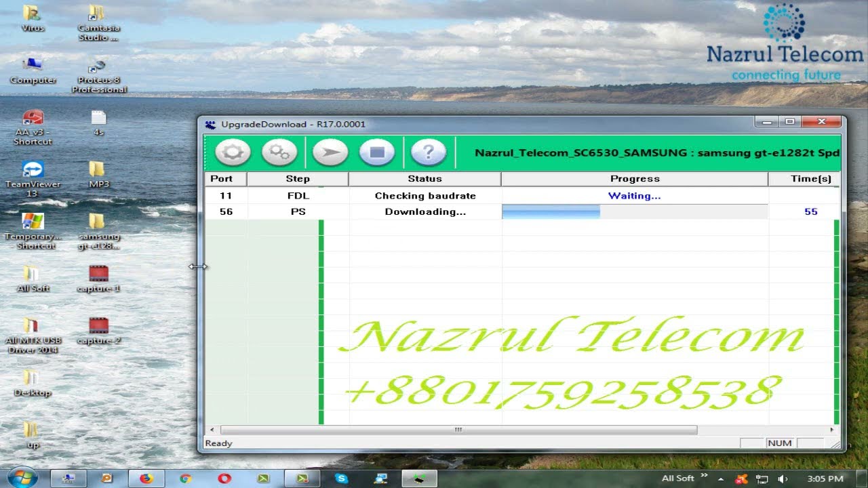Select the Desktop folder icon
The width and height of the screenshot is (868, 488).
[x=33, y=383]
